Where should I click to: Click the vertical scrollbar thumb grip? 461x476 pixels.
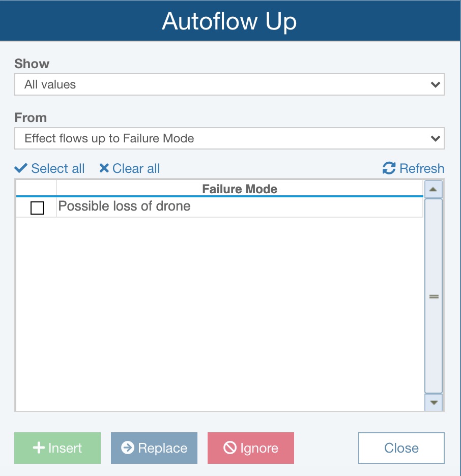[x=434, y=296]
